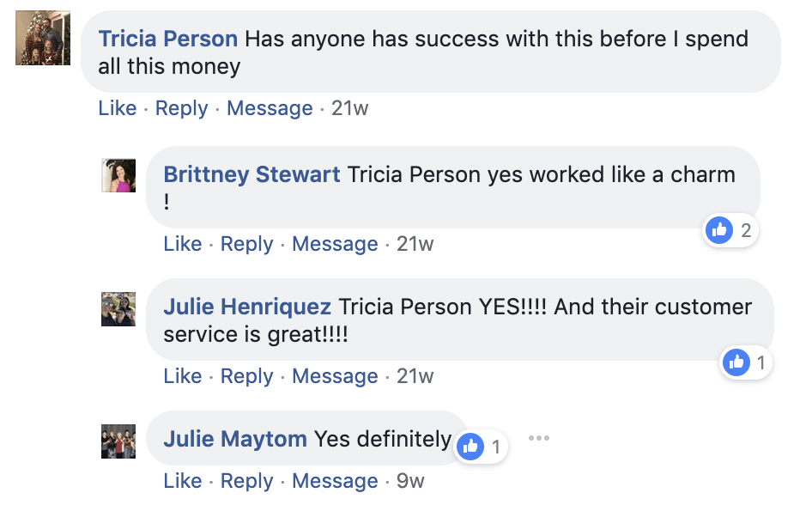Open the Tricia Person author name link

[x=168, y=39]
